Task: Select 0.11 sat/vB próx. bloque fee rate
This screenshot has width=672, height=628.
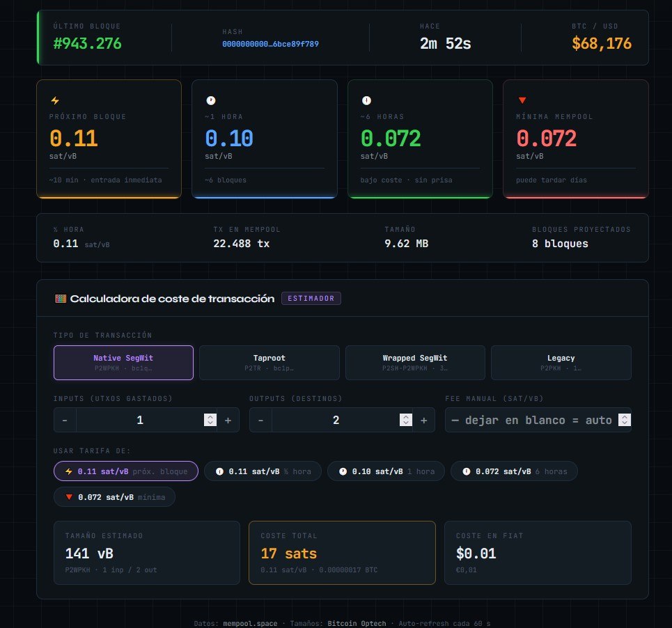Action: (x=126, y=471)
